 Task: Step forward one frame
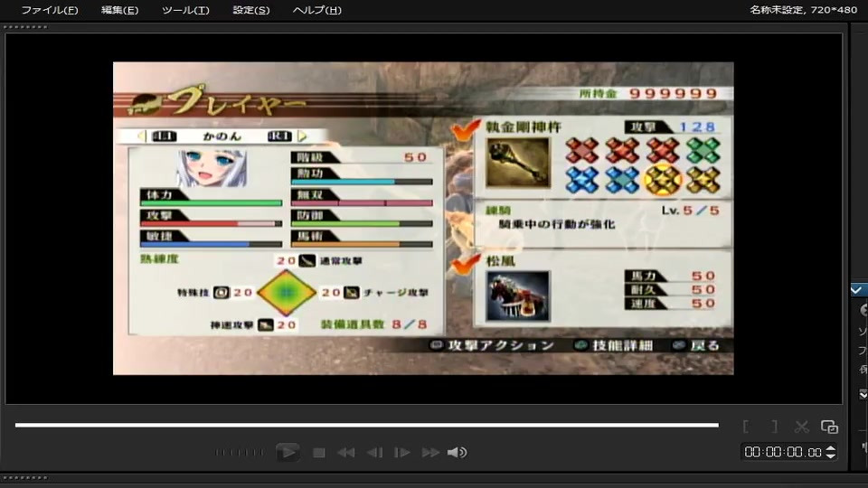click(401, 453)
